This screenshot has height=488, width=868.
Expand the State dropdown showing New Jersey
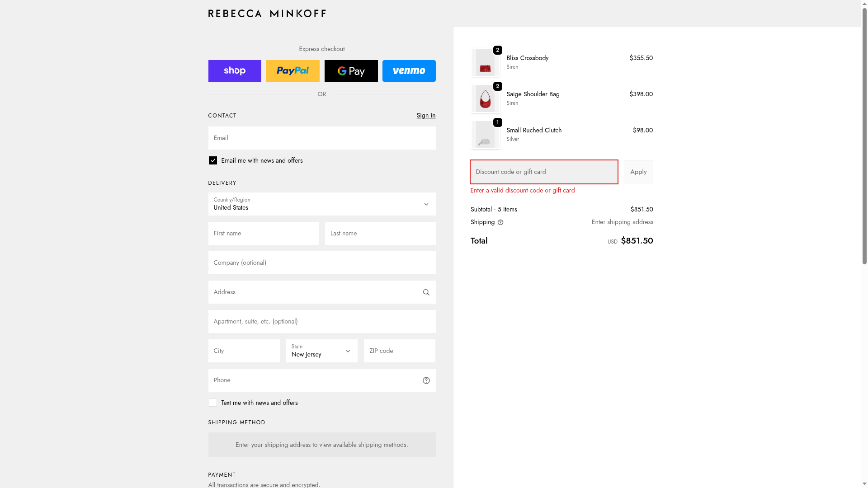click(x=321, y=351)
